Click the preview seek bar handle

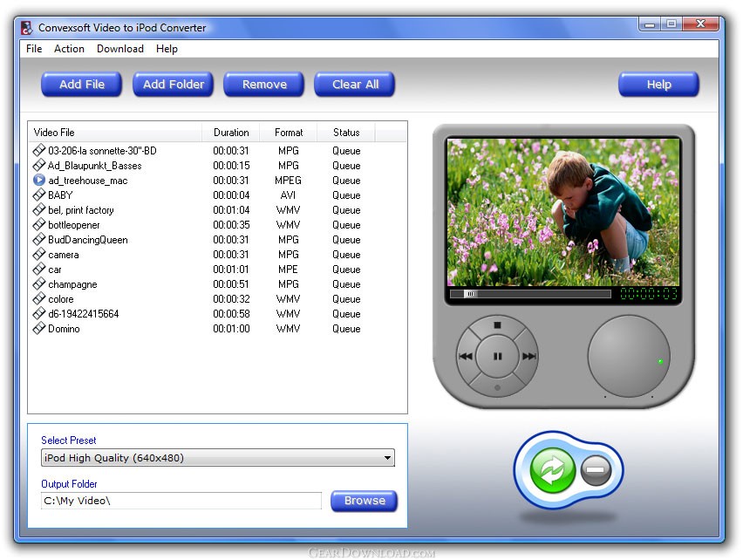pyautogui.click(x=471, y=294)
